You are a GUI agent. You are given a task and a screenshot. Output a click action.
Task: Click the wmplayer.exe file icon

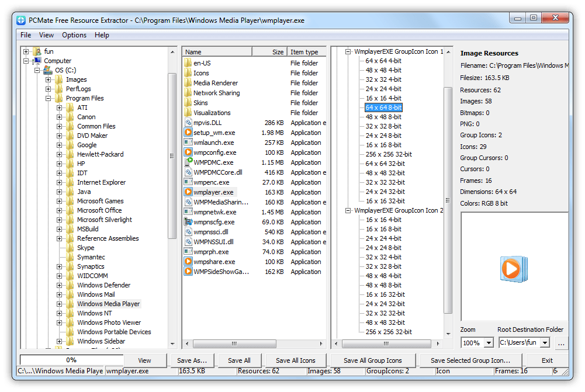click(188, 192)
